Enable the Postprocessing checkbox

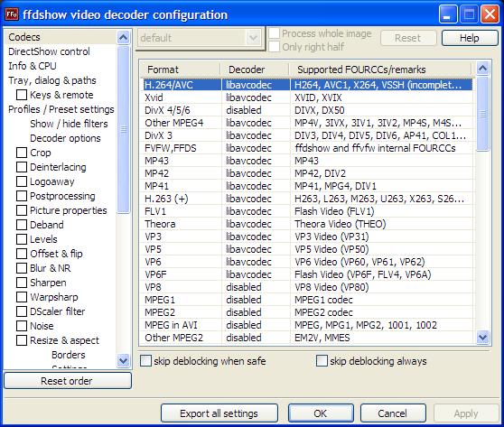click(22, 196)
